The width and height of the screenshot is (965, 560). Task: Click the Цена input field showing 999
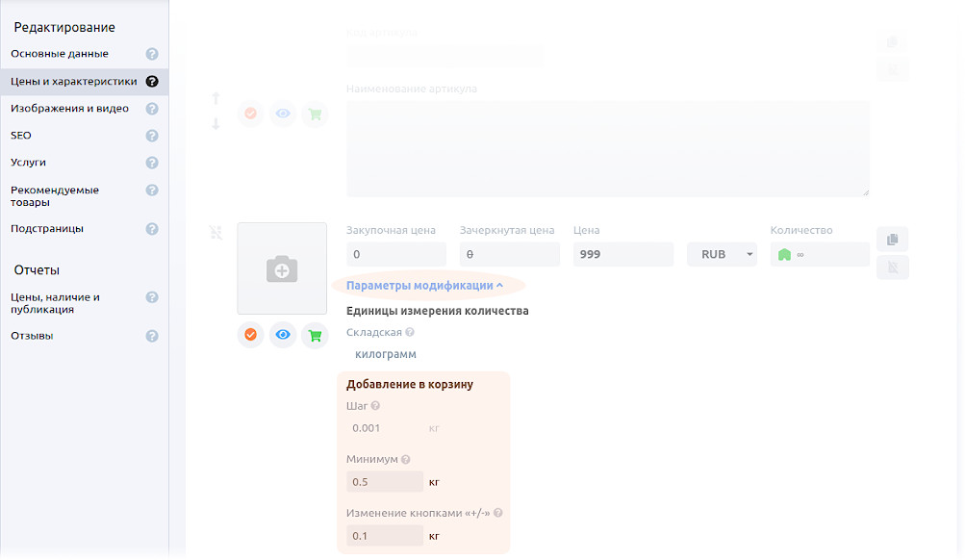point(622,255)
